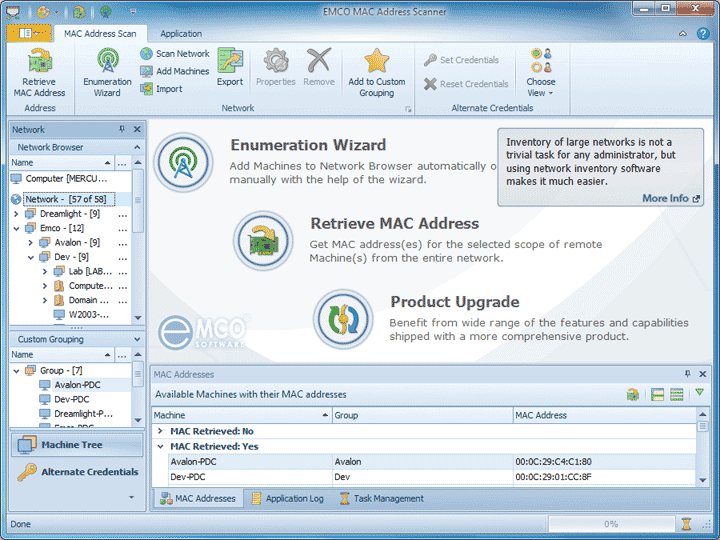
Task: Select the Dev-PDC row in MAC table
Action: (x=432, y=477)
